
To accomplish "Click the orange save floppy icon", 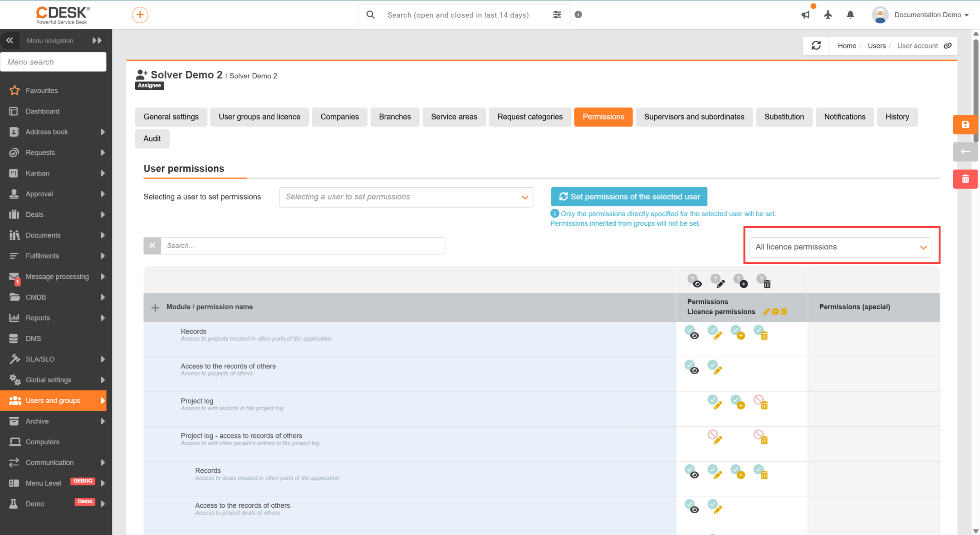I will pyautogui.click(x=965, y=125).
